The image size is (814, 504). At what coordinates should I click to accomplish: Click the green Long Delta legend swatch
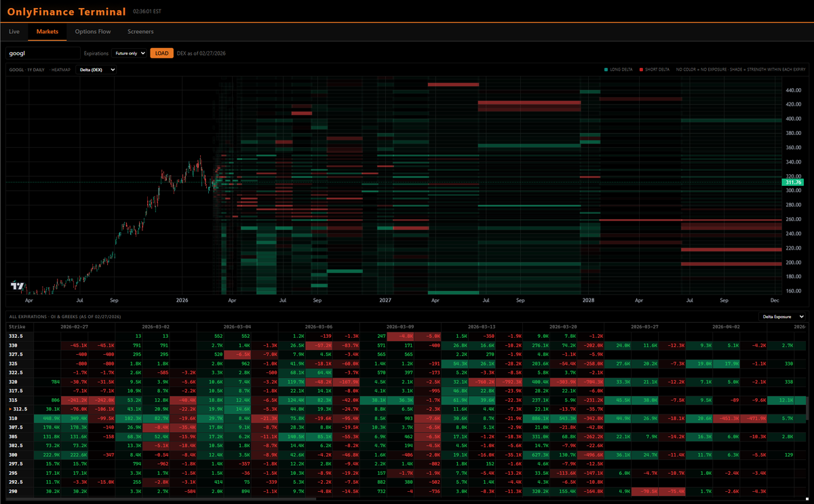coord(606,69)
